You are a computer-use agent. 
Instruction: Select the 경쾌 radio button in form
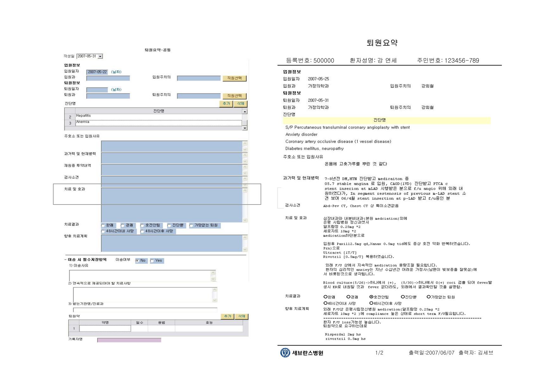coord(123,225)
